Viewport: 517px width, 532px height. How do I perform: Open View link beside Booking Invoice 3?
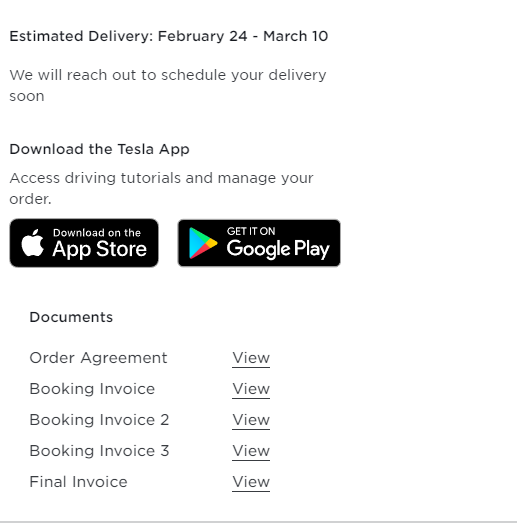[x=251, y=451]
